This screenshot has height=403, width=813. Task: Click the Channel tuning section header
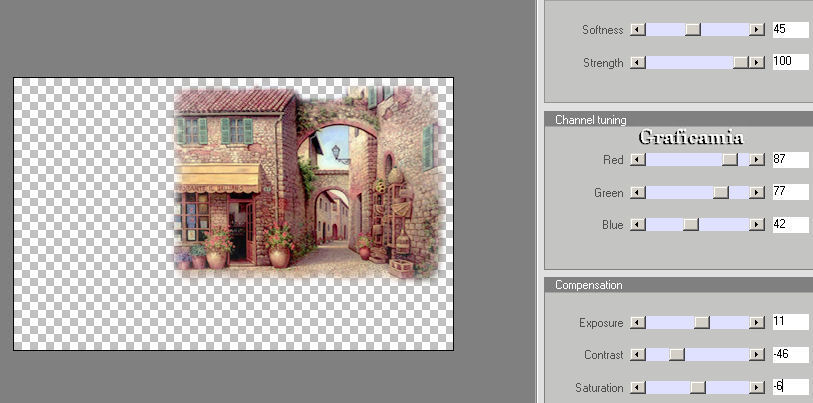(678, 120)
